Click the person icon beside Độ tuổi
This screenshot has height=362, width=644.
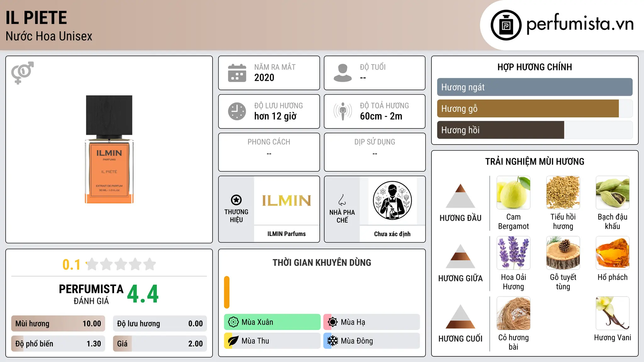pos(343,73)
